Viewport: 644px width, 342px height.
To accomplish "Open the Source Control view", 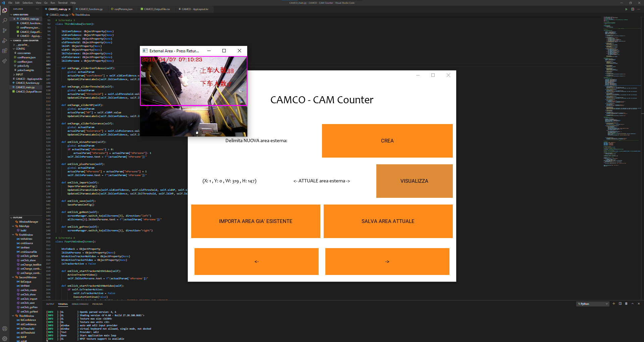I will click(5, 31).
